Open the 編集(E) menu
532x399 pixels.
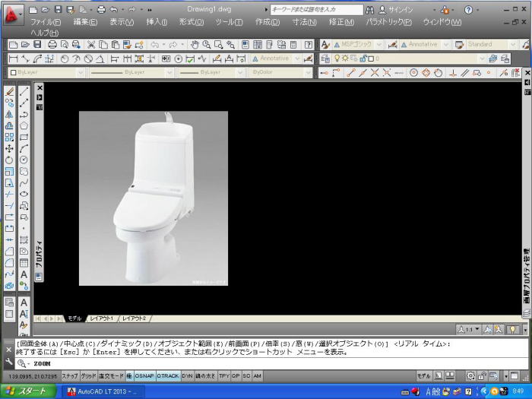[x=85, y=22]
